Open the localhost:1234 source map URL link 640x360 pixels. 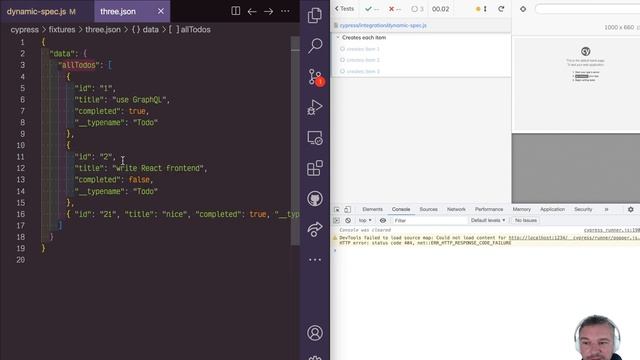574,238
